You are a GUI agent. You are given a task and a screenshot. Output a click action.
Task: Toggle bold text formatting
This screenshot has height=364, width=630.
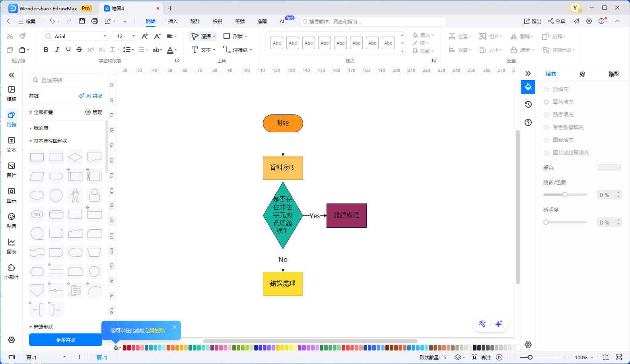[x=46, y=50]
